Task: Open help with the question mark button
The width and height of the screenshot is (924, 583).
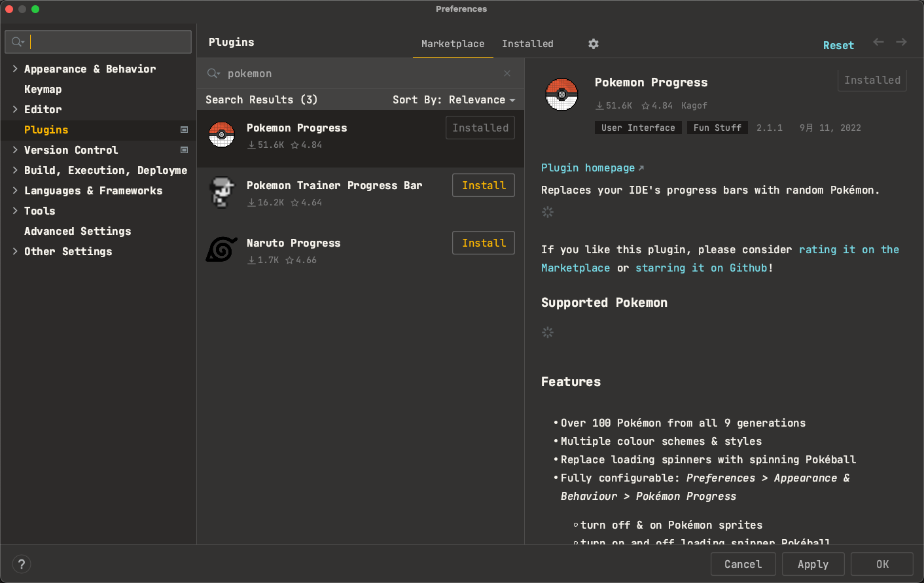Action: coord(22,564)
